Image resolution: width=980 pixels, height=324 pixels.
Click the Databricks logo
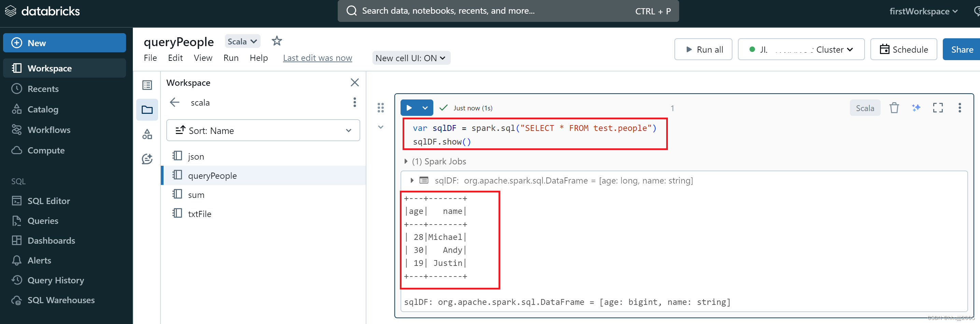pyautogui.click(x=42, y=11)
